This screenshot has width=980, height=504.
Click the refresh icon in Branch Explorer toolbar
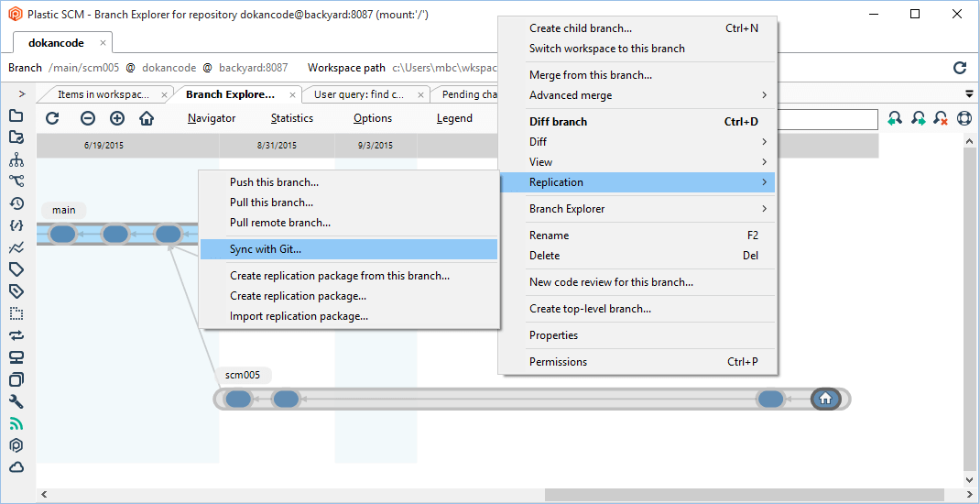pyautogui.click(x=52, y=118)
